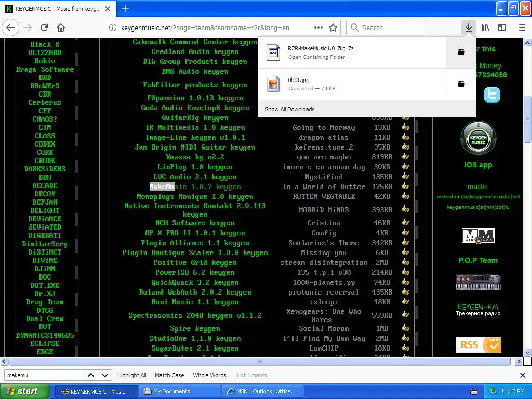
Task: Click horizontal scrollbar right arrow
Action: click(x=518, y=362)
